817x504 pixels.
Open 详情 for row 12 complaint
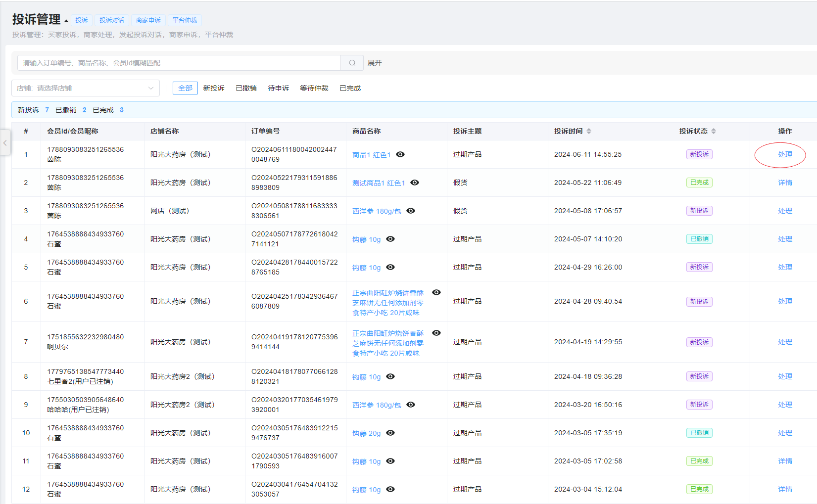(785, 489)
